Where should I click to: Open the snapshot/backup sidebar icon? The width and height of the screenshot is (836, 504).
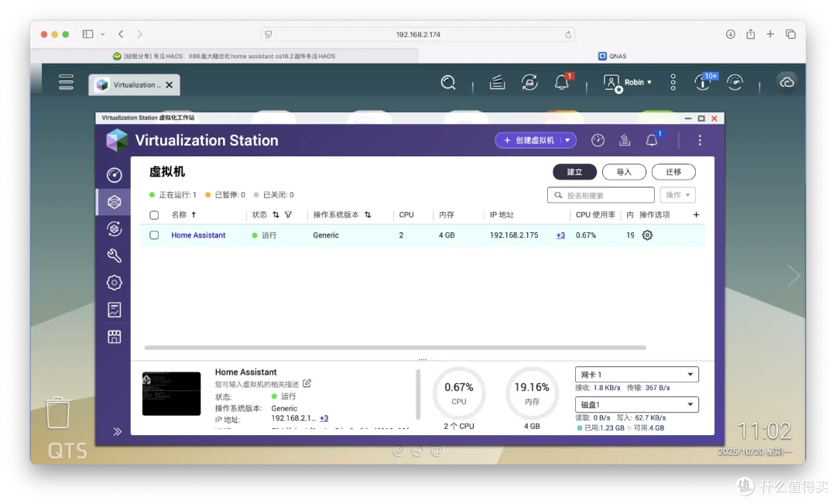(114, 229)
